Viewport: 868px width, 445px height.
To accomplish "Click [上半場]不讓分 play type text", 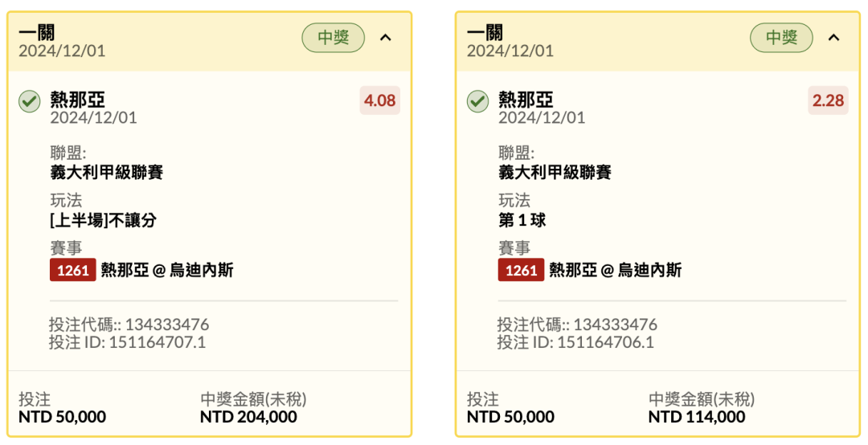I will (x=104, y=220).
